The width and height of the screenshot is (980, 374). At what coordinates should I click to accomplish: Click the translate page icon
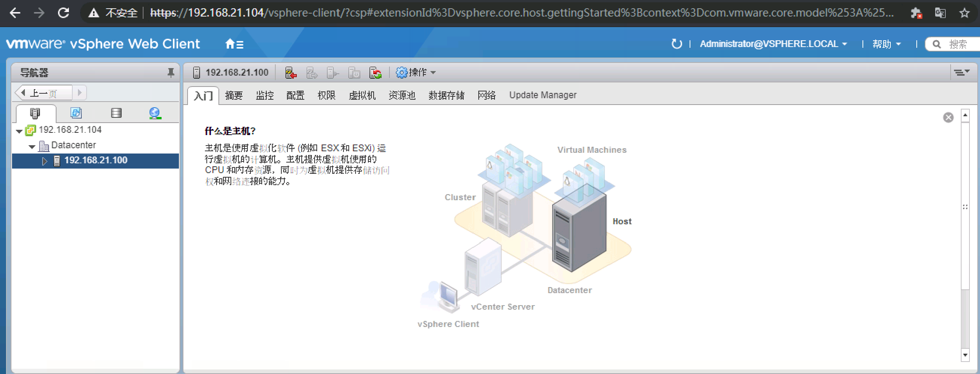[x=940, y=13]
